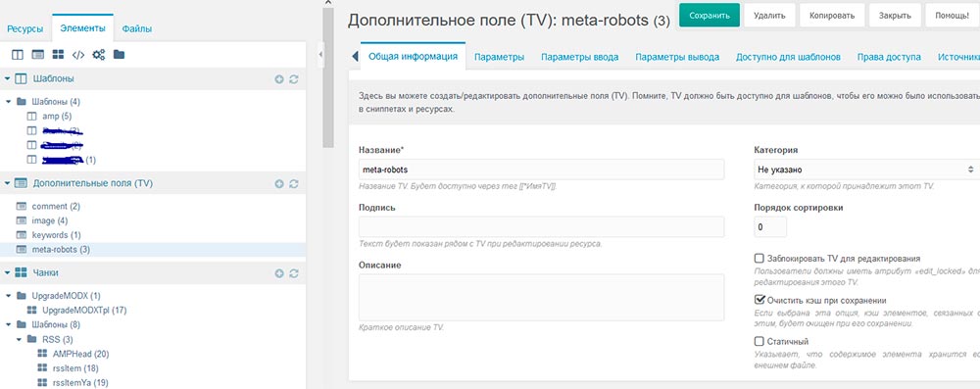Click the Порядок сортировки field

[x=770, y=227]
